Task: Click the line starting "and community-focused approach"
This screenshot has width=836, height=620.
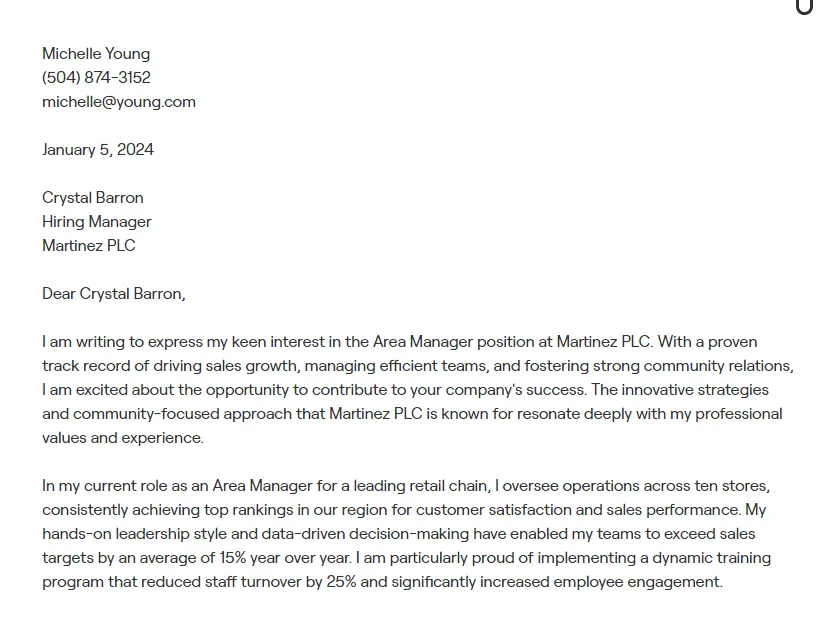Action: [412, 414]
